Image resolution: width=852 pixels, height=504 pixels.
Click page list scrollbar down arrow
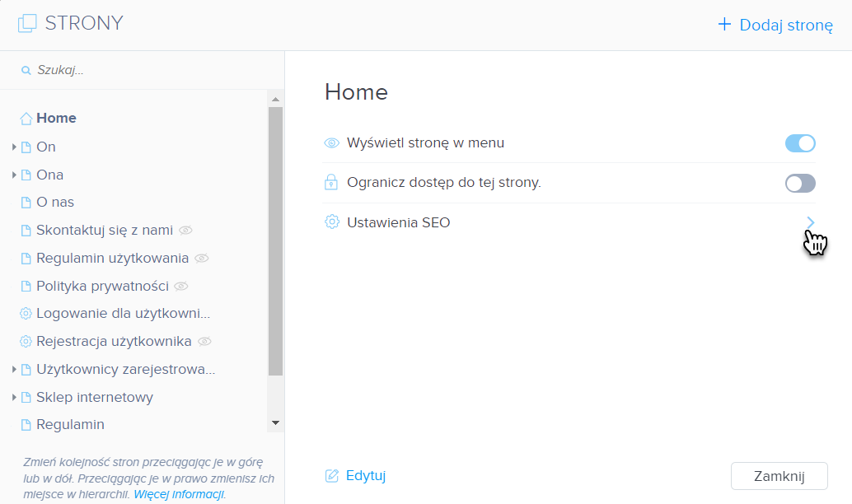tap(275, 423)
